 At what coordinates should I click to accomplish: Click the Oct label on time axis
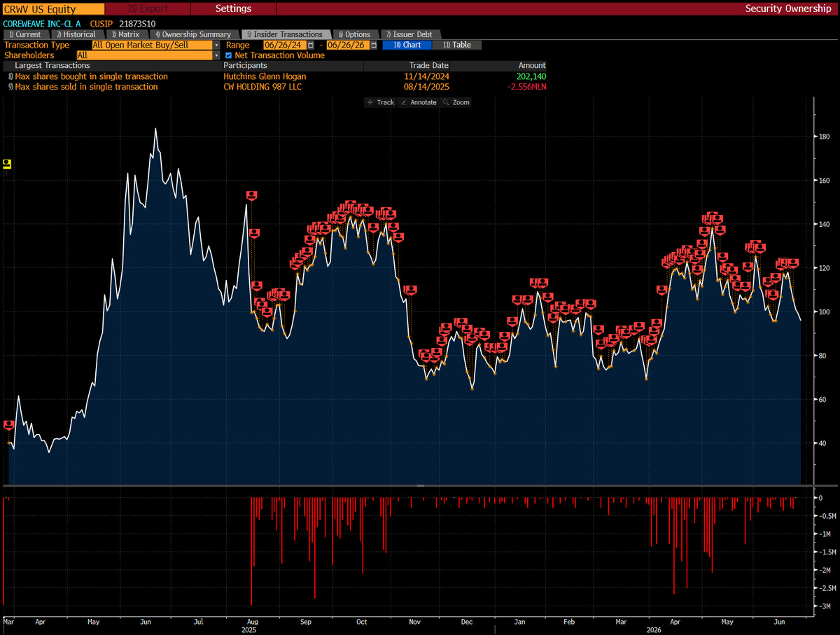[361, 621]
